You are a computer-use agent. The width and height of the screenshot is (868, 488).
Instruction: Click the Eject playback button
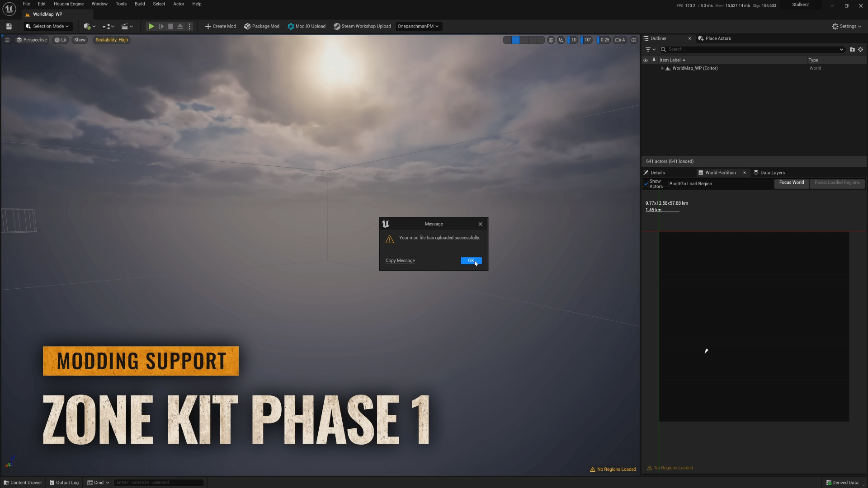tap(180, 26)
